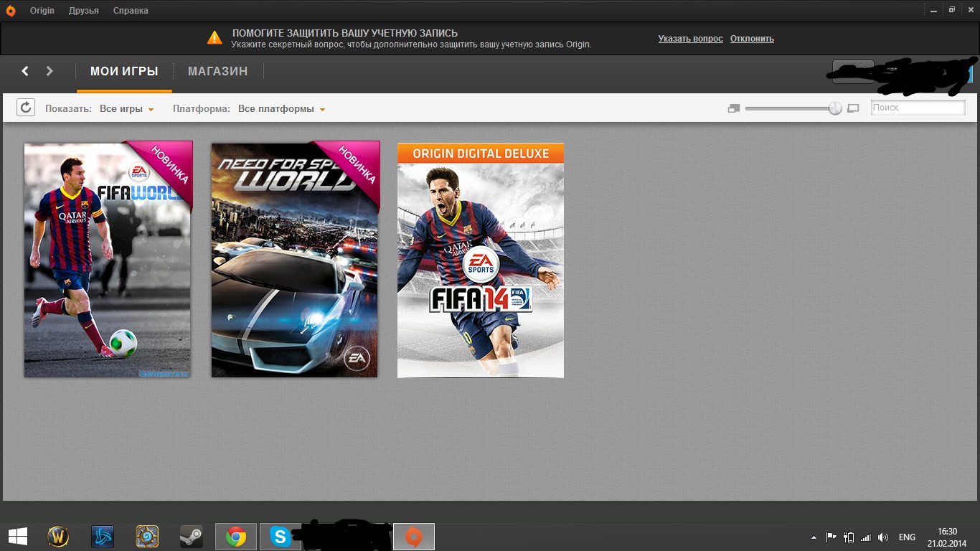The width and height of the screenshot is (980, 551).
Task: Click the Origin icon in the taskbar
Action: [x=414, y=537]
